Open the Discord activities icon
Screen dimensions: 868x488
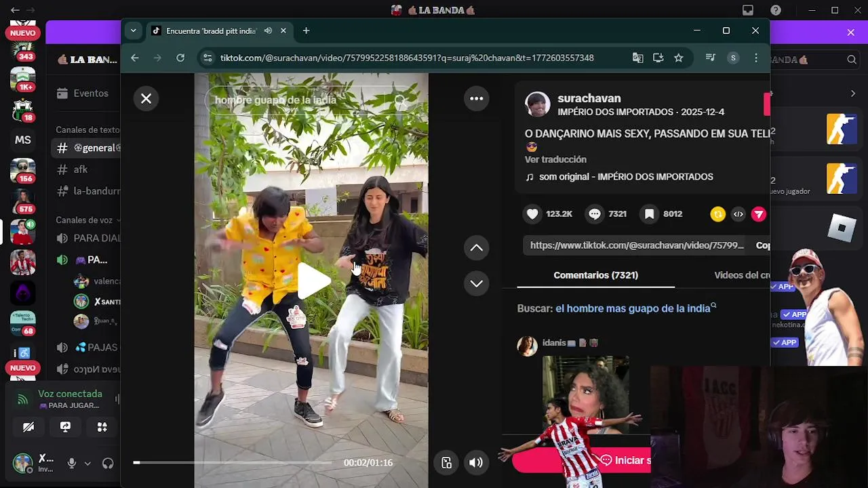tap(102, 427)
